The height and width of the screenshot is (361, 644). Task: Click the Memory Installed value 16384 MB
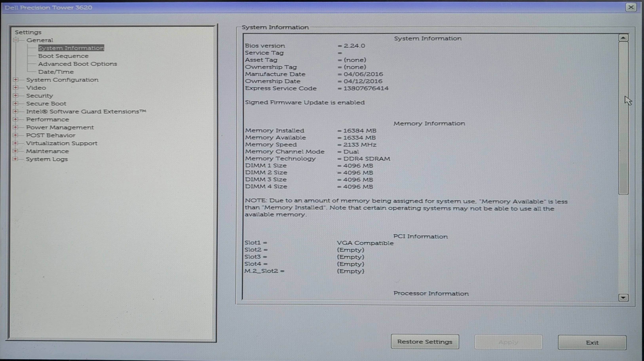coord(360,131)
